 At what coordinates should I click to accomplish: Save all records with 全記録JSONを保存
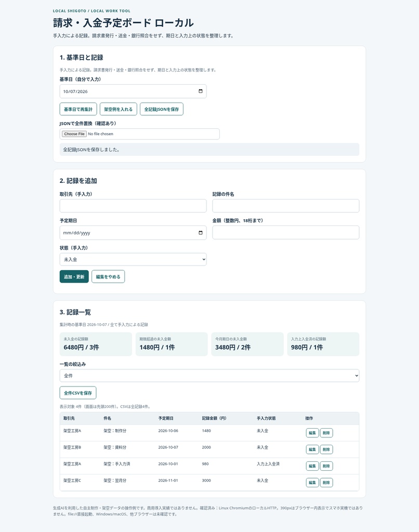(162, 109)
